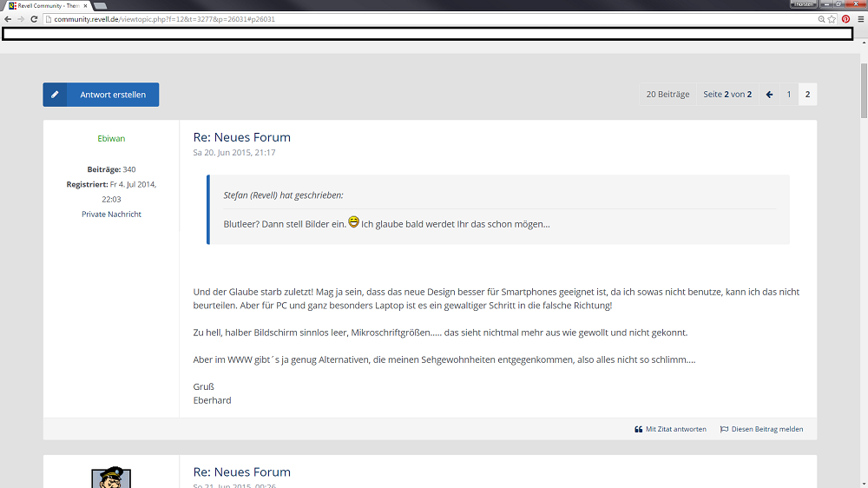Click the smiley emoticon in the quote

[x=353, y=222]
